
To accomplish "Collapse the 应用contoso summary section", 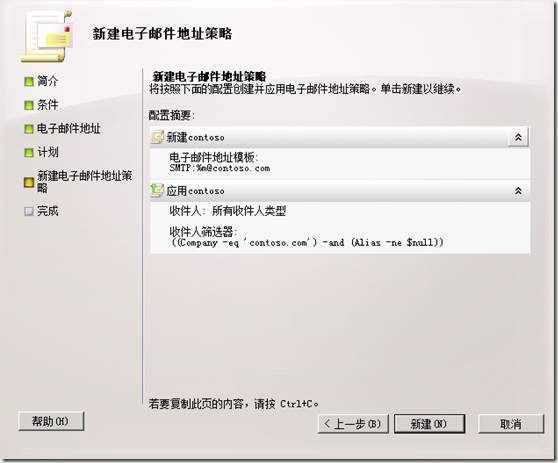I will [518, 191].
